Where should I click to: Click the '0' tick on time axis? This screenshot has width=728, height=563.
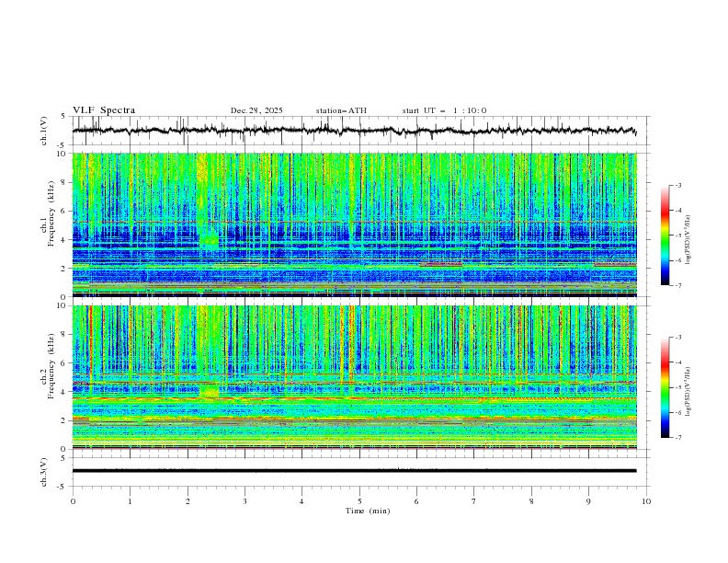[73, 501]
